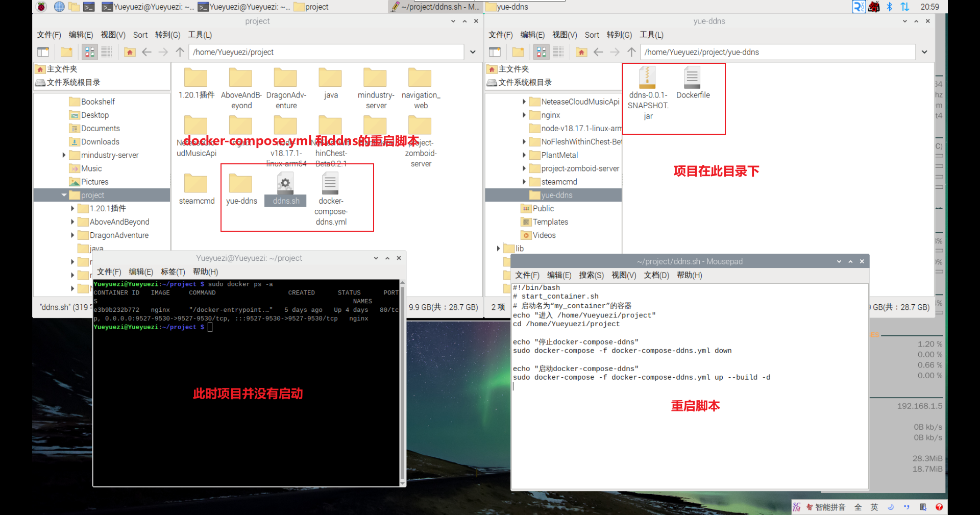Click the new window icon in the yue-ddns window toolbar

click(x=495, y=52)
